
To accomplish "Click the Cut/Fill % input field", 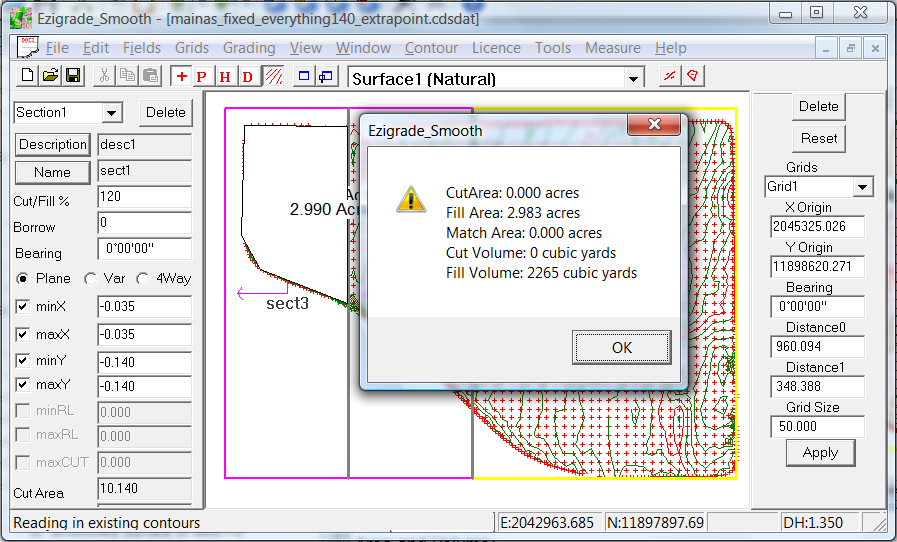I will (x=144, y=197).
